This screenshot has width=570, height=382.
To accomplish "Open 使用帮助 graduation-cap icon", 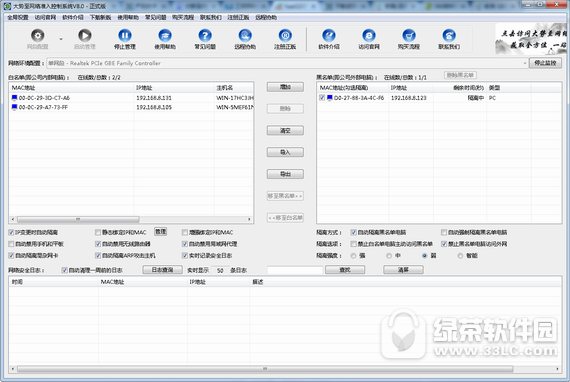I will click(x=165, y=35).
